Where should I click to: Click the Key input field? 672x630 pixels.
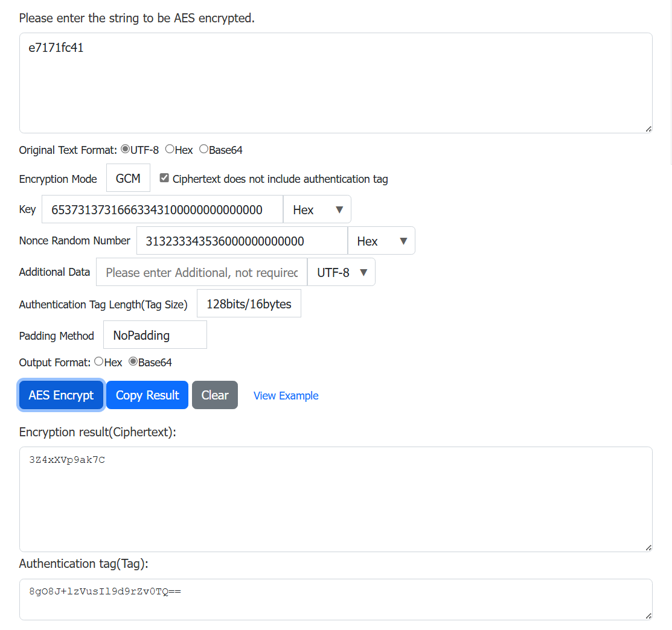(x=162, y=209)
